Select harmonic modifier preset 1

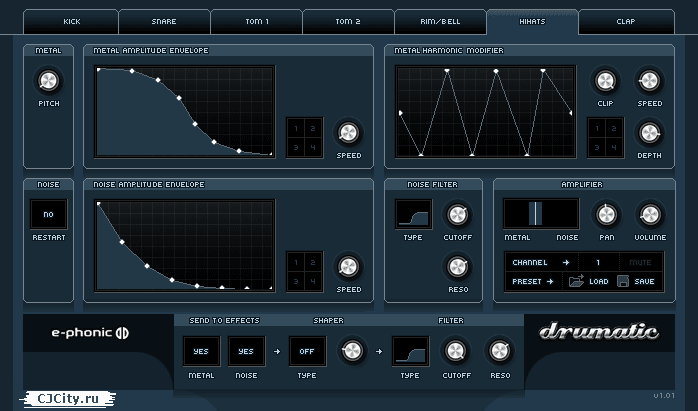pos(597,129)
